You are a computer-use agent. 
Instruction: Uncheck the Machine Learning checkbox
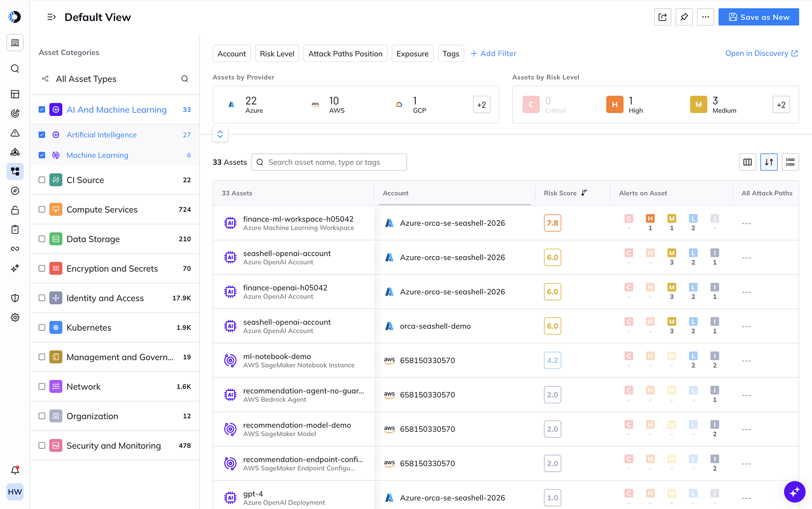pos(42,155)
